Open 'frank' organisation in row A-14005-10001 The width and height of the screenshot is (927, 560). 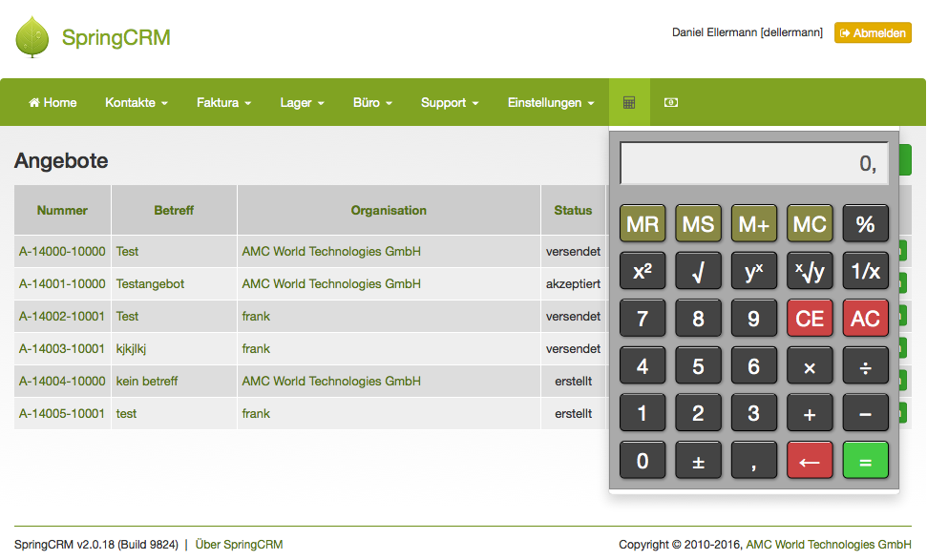pyautogui.click(x=256, y=413)
